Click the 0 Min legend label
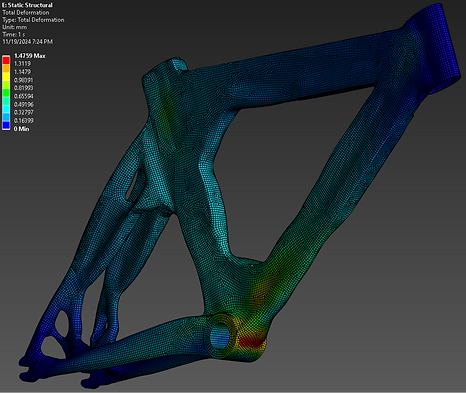 tap(22, 129)
